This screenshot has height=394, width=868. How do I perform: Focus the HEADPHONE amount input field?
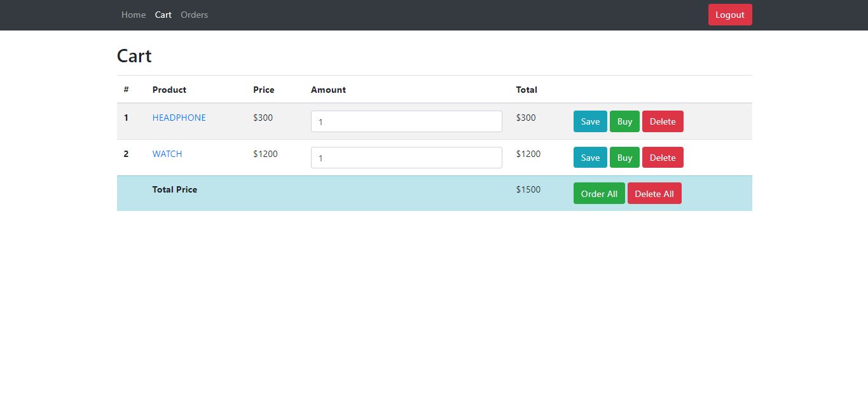click(406, 121)
